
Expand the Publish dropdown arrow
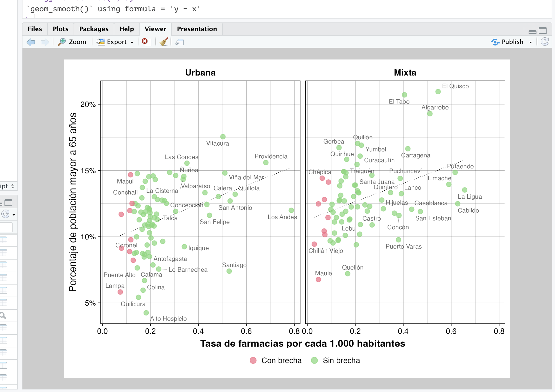point(530,42)
